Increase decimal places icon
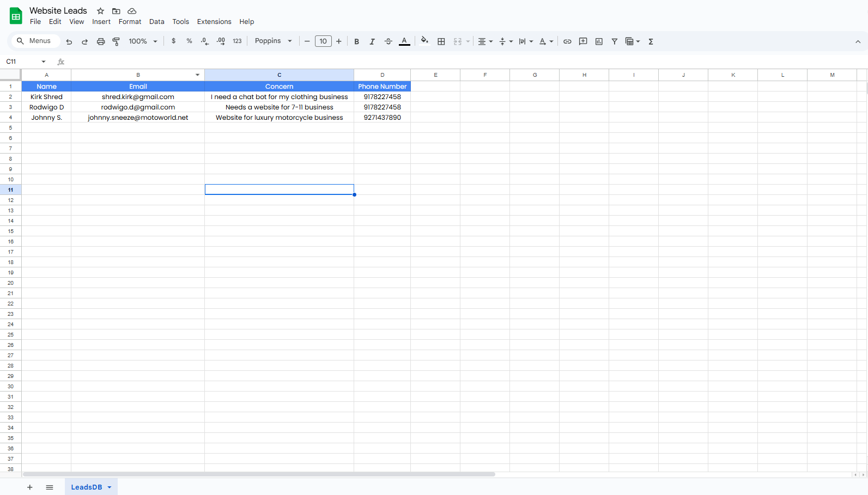 pos(221,41)
